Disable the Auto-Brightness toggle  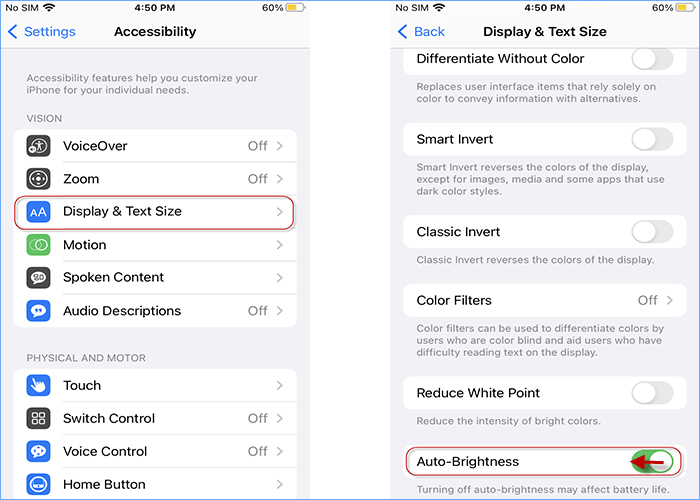pos(652,461)
